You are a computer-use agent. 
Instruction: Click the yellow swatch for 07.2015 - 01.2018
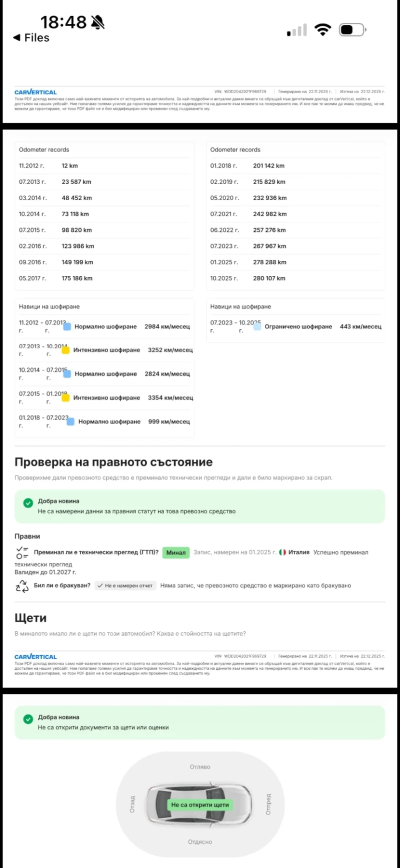[65, 398]
